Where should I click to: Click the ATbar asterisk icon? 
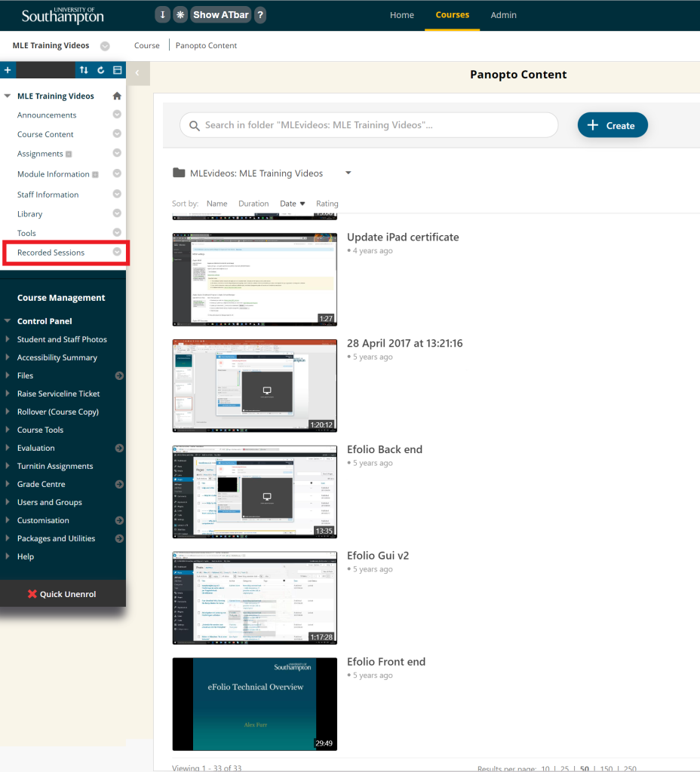[180, 15]
